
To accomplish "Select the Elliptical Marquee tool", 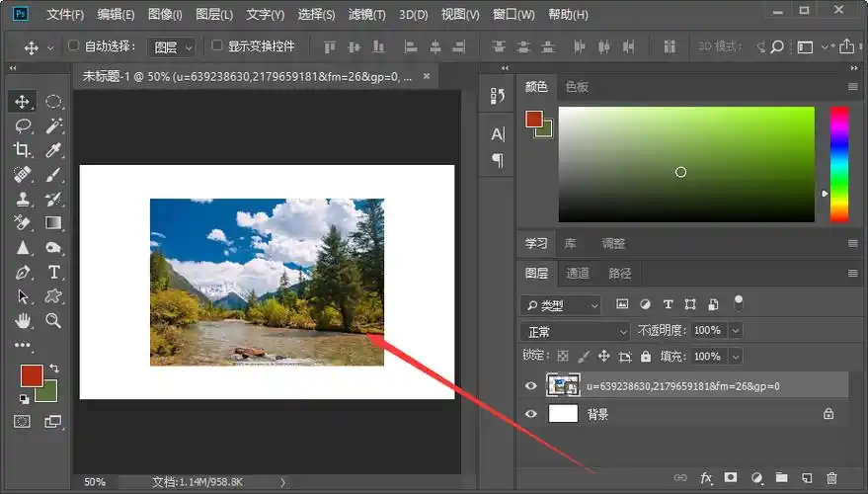I will pos(53,102).
